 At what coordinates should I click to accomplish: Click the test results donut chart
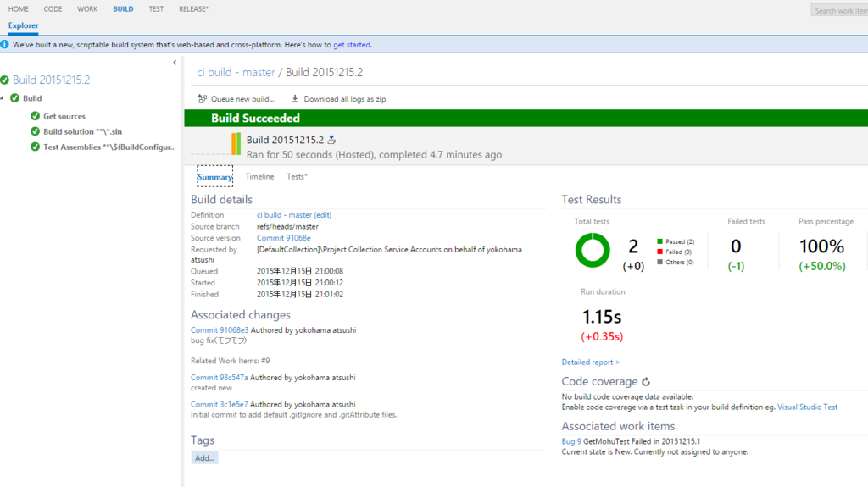[593, 250]
